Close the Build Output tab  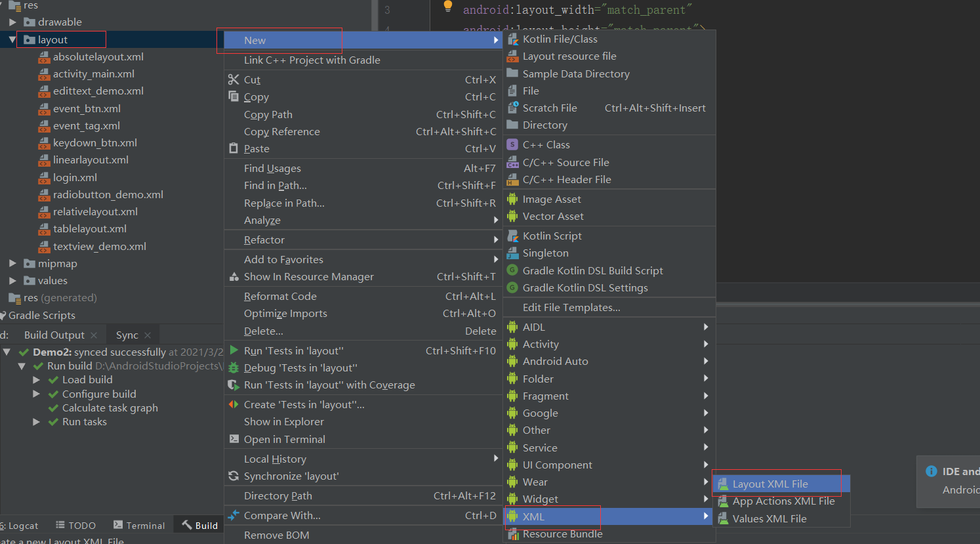(x=94, y=335)
